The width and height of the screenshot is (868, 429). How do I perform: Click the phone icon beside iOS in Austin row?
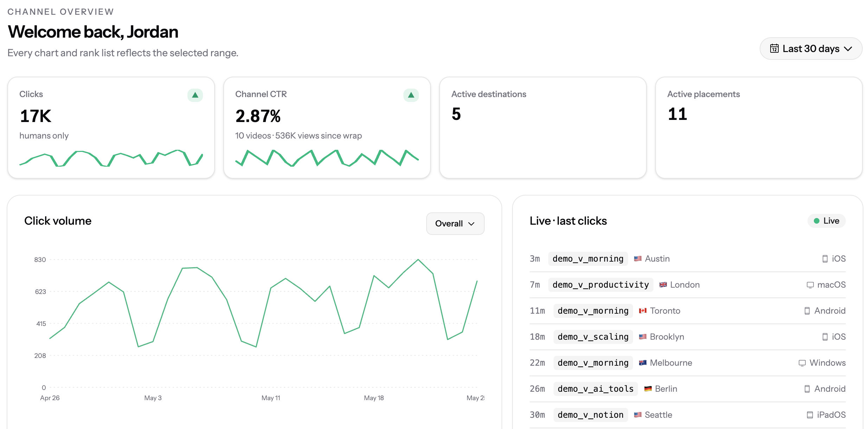tap(825, 259)
